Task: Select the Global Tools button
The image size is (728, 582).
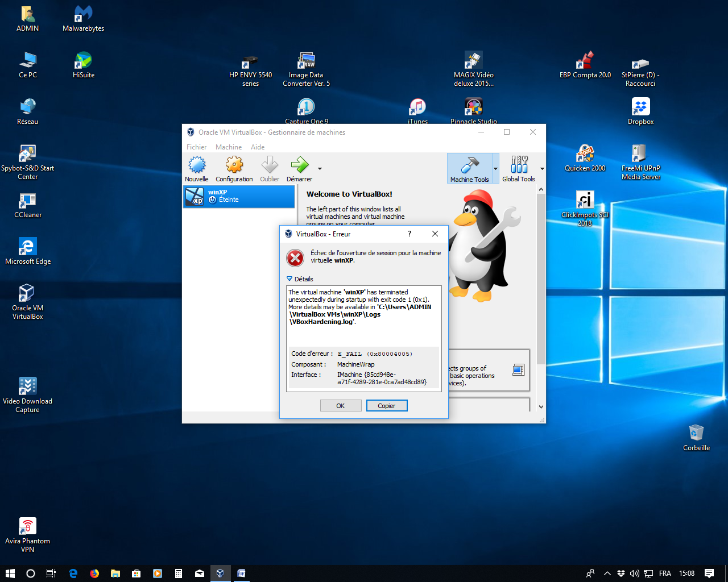Action: (x=518, y=169)
